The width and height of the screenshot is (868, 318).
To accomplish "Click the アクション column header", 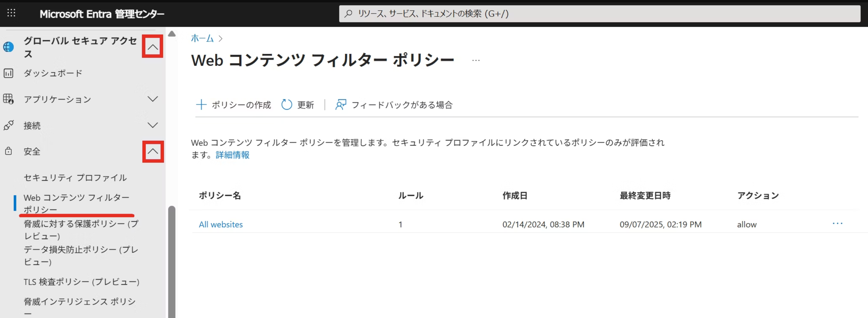I will [x=758, y=196].
